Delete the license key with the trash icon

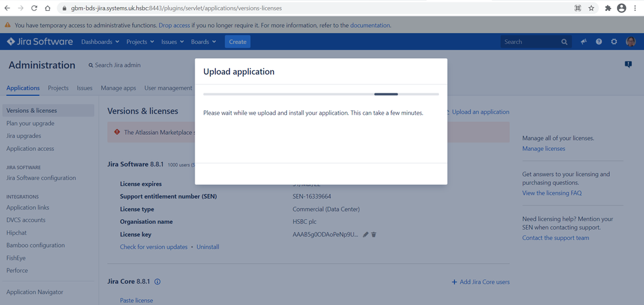(x=374, y=234)
